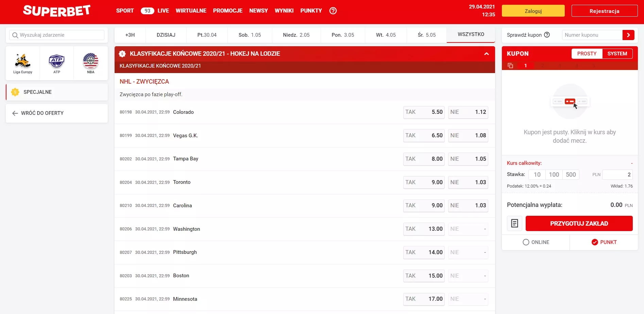Image resolution: width=644 pixels, height=314 pixels.
Task: Click the Rejestracja button
Action: coord(605,11)
